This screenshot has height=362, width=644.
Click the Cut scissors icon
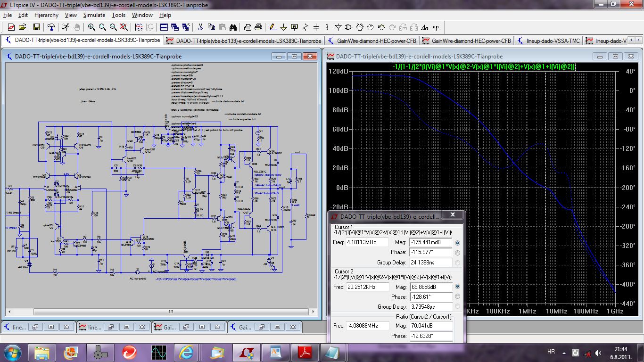point(200,27)
